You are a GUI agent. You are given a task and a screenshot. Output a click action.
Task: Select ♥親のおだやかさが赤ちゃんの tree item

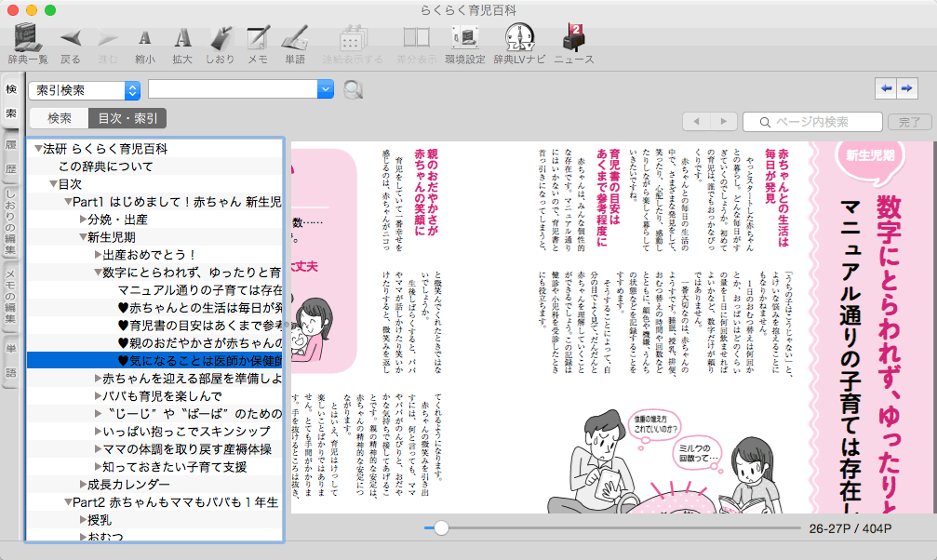coord(200,343)
